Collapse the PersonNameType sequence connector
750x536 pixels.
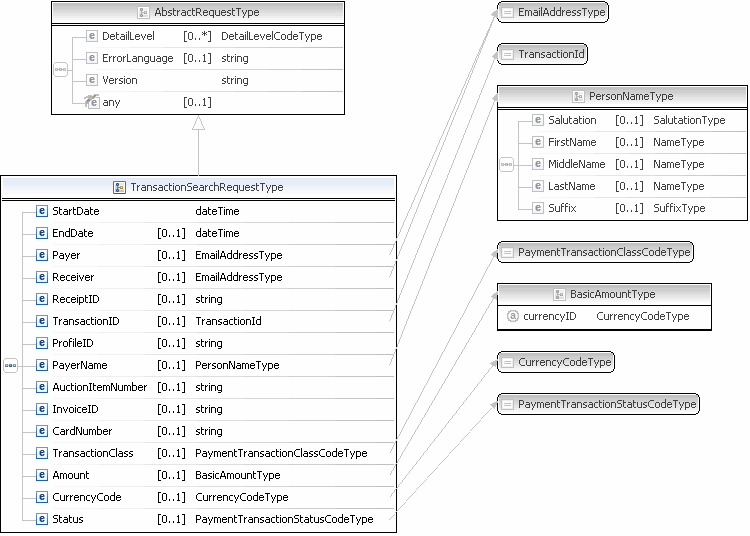tap(507, 164)
